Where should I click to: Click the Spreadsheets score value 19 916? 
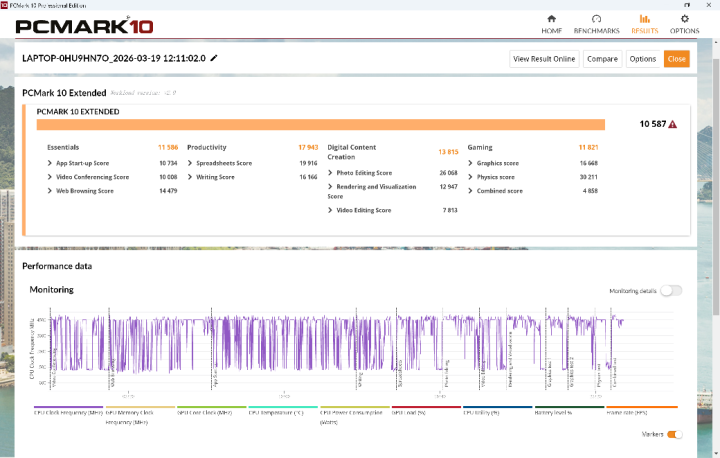(308, 163)
